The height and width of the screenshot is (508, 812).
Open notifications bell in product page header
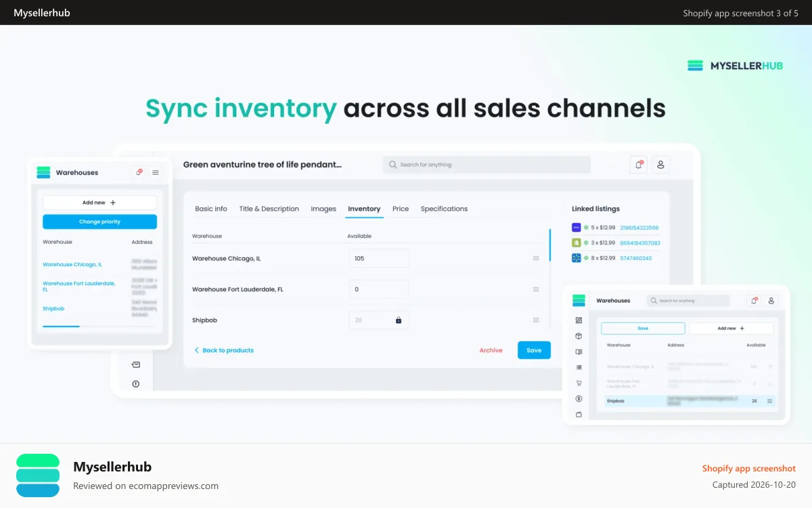click(638, 164)
